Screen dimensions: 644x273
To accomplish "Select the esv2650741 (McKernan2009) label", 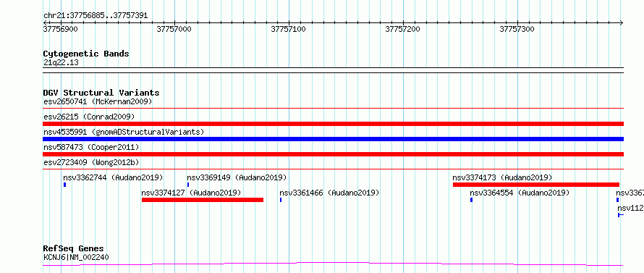I will point(98,101).
